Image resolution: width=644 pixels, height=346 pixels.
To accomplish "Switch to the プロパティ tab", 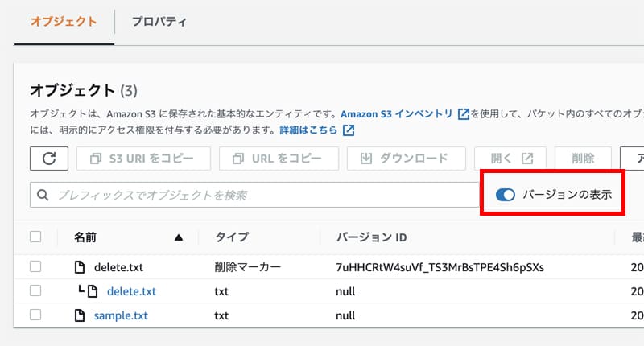I will [x=159, y=22].
